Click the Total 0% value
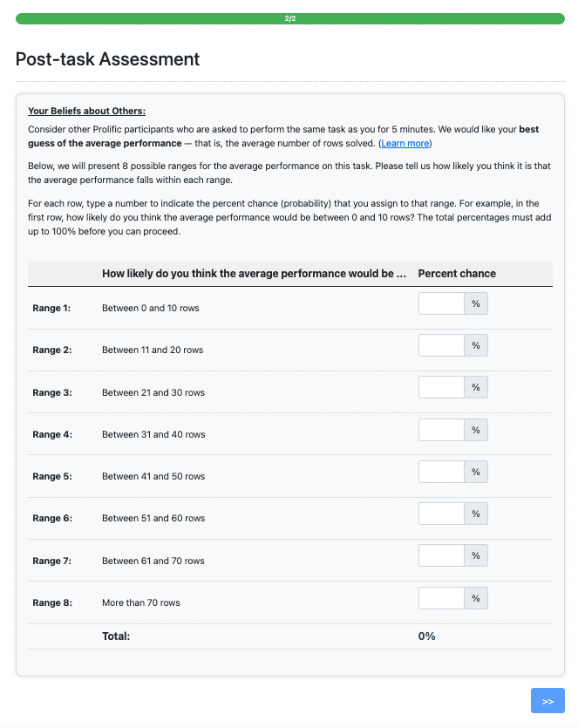Image resolution: width=578 pixels, height=728 pixels. point(427,636)
